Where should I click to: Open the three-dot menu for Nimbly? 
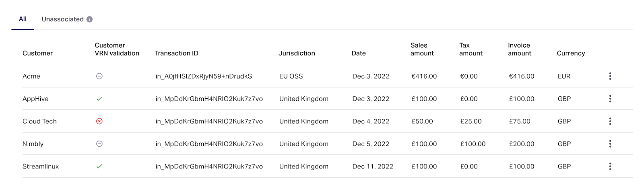(x=610, y=144)
